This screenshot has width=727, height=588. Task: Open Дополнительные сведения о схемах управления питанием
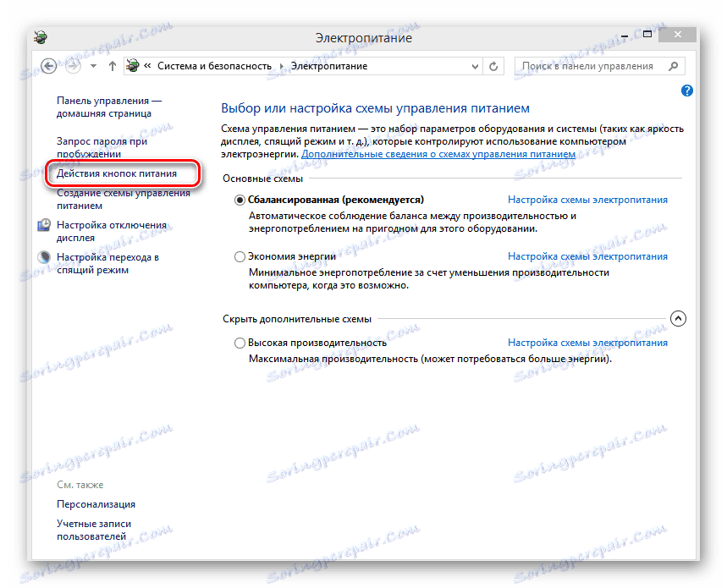[x=438, y=154]
